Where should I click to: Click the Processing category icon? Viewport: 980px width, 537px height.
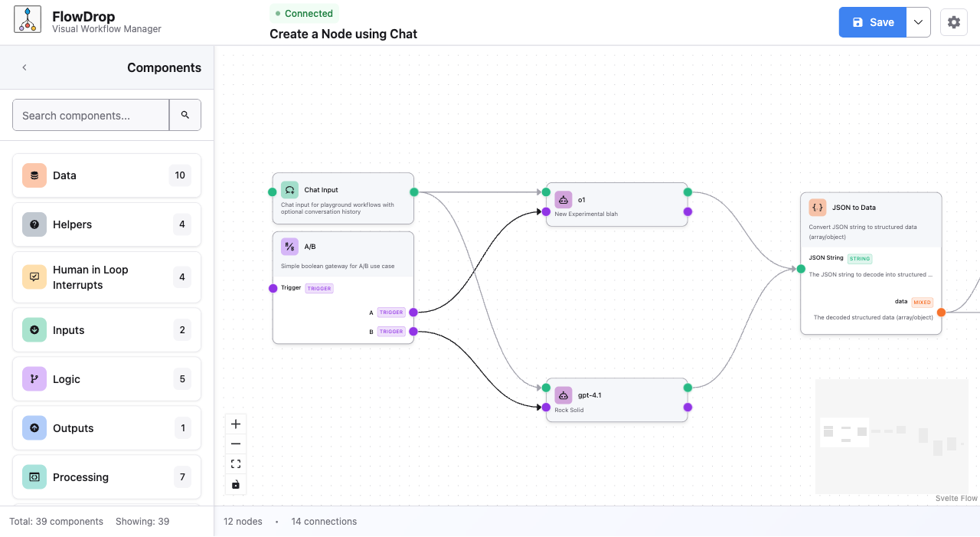point(34,476)
